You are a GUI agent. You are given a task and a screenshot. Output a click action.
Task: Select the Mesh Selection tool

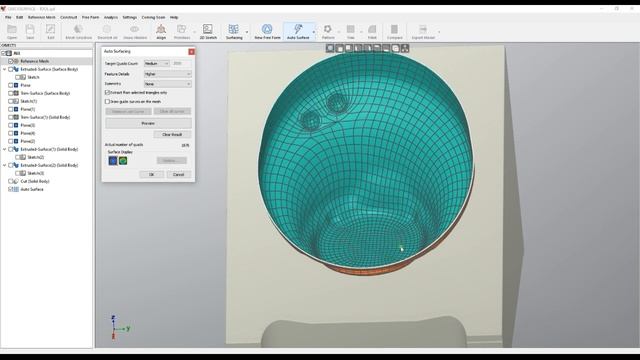coord(78,29)
